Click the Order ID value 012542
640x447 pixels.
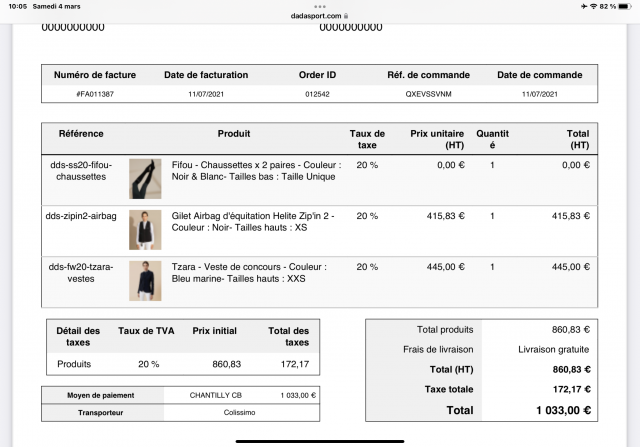coord(317,93)
